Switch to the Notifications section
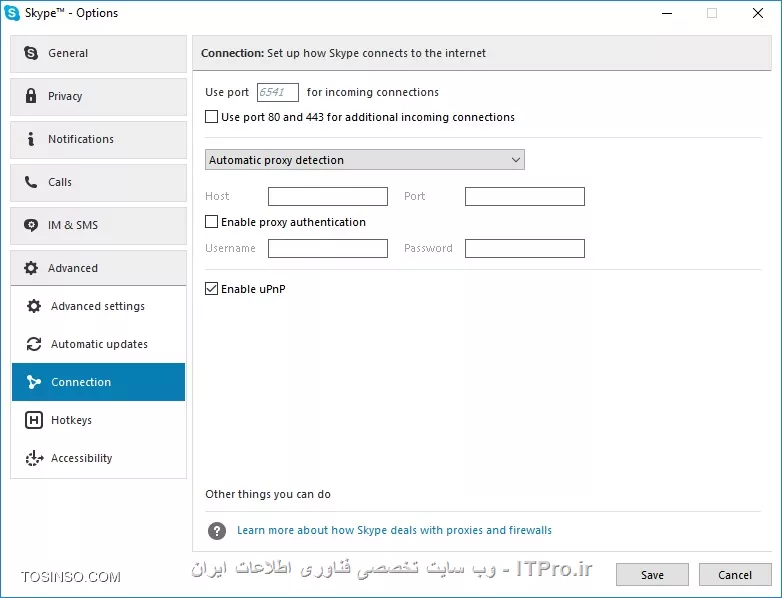Image resolution: width=782 pixels, height=598 pixels. (x=98, y=140)
